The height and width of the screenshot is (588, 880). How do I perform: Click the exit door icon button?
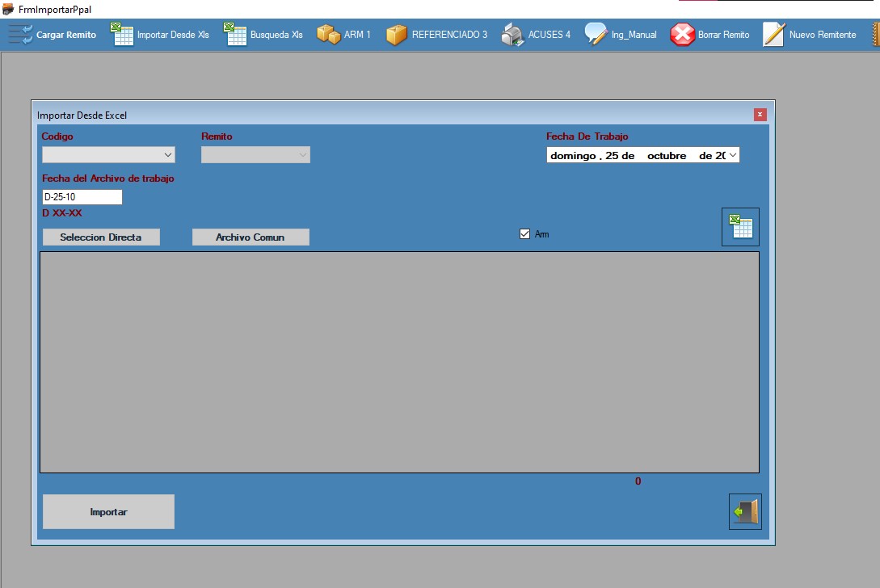coord(745,512)
